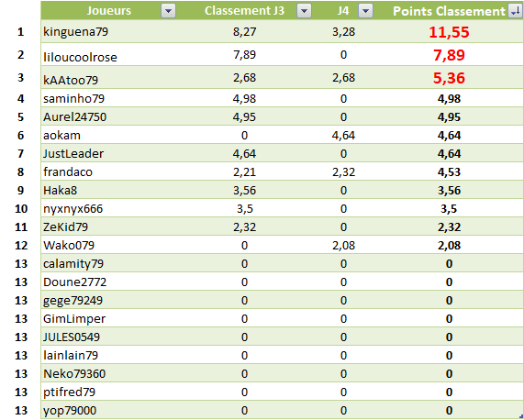Viewport: 524px width, 420px height.
Task: Select the player name kinguena79
Action: (x=76, y=31)
